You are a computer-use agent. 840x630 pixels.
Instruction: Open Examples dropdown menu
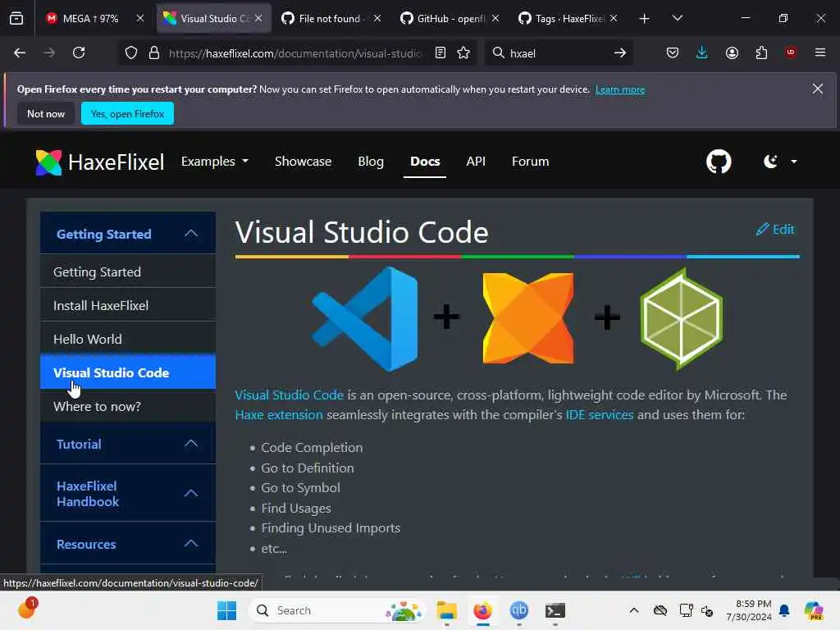click(215, 162)
